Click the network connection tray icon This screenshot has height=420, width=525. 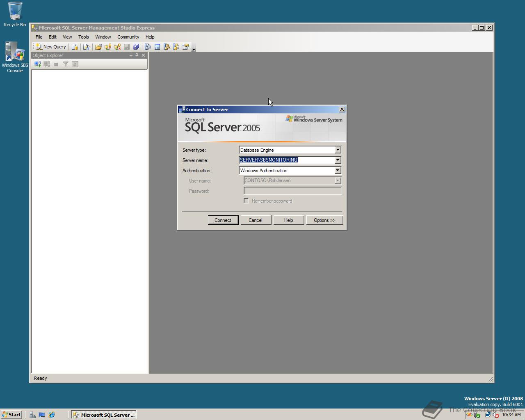(488, 415)
